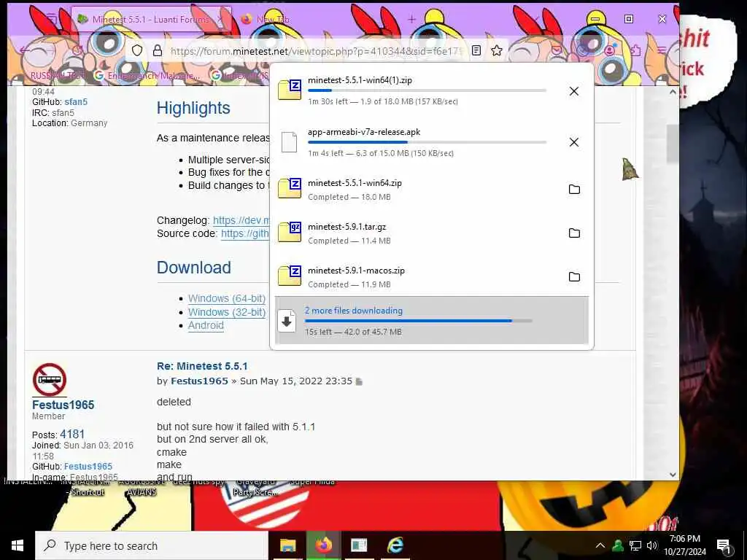The height and width of the screenshot is (560, 747).
Task: Click the post icon next to 23:35 date
Action: pyautogui.click(x=359, y=381)
